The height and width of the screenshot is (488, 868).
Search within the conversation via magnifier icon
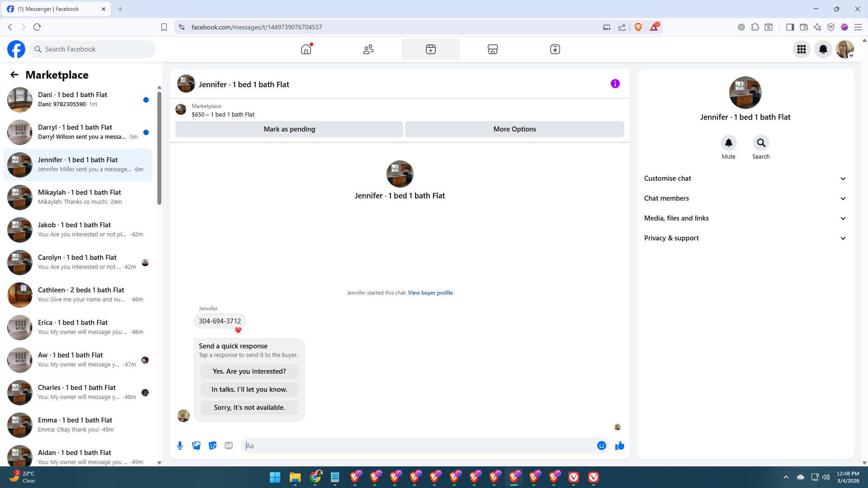coord(761,143)
